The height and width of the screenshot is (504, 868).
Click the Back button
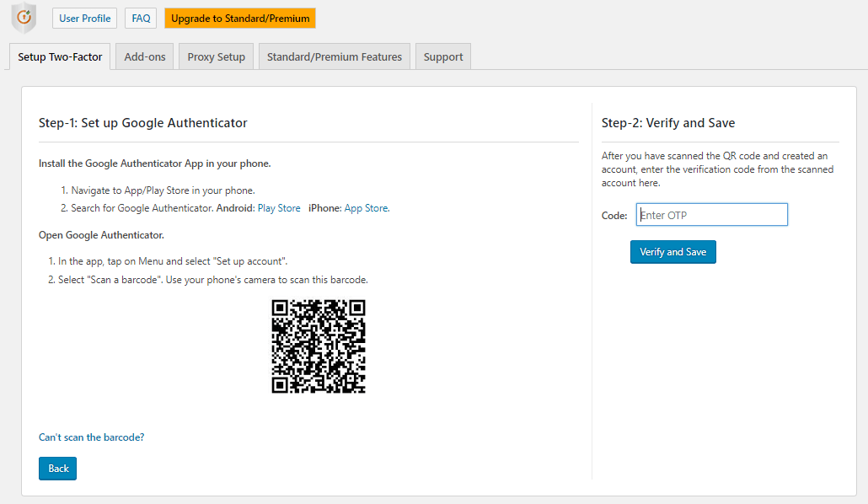(57, 469)
